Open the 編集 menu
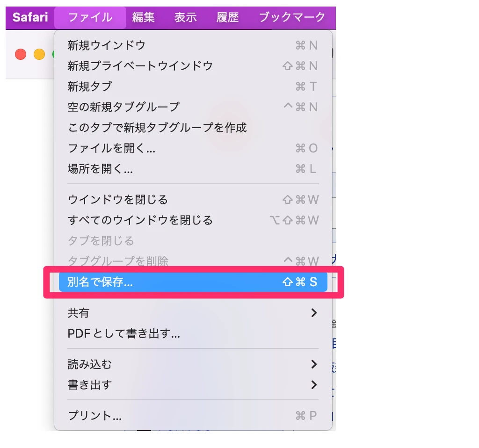 pos(143,17)
